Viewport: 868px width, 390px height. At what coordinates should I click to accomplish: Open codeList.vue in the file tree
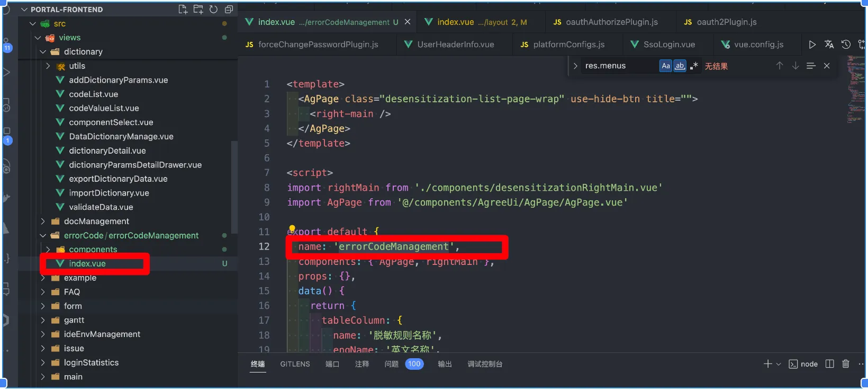[93, 94]
